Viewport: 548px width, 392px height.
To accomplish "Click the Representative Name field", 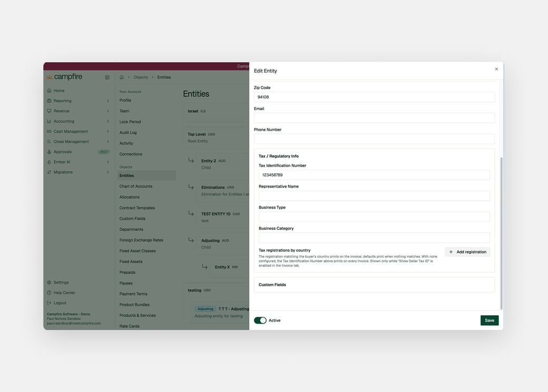I will tap(374, 196).
